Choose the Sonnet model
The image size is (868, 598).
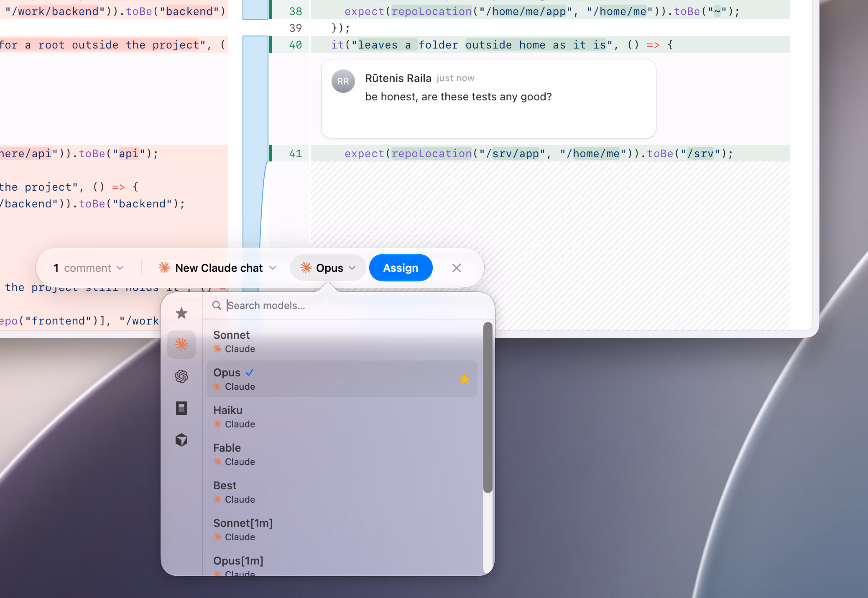pos(342,342)
